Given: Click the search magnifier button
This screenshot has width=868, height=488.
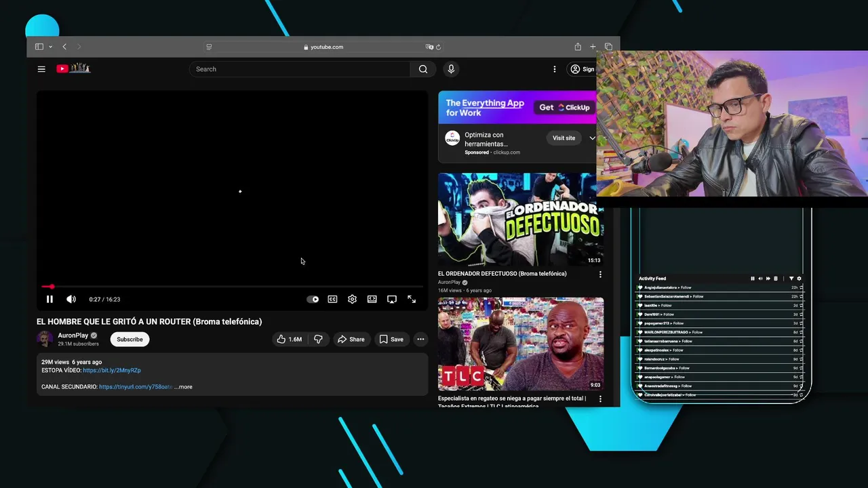Looking at the screenshot, I should click(x=423, y=69).
